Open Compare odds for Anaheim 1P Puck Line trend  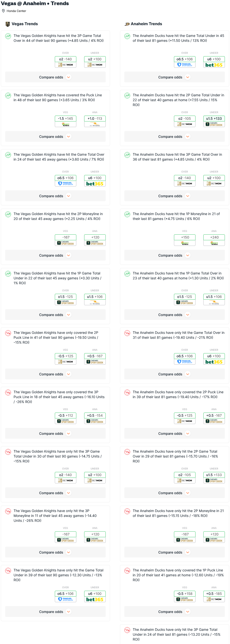coord(174,612)
